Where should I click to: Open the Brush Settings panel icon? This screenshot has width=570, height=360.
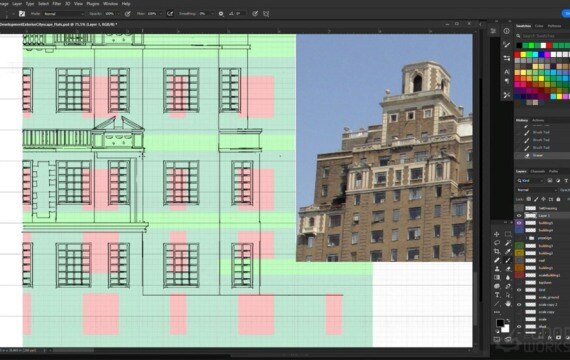pyautogui.click(x=506, y=45)
